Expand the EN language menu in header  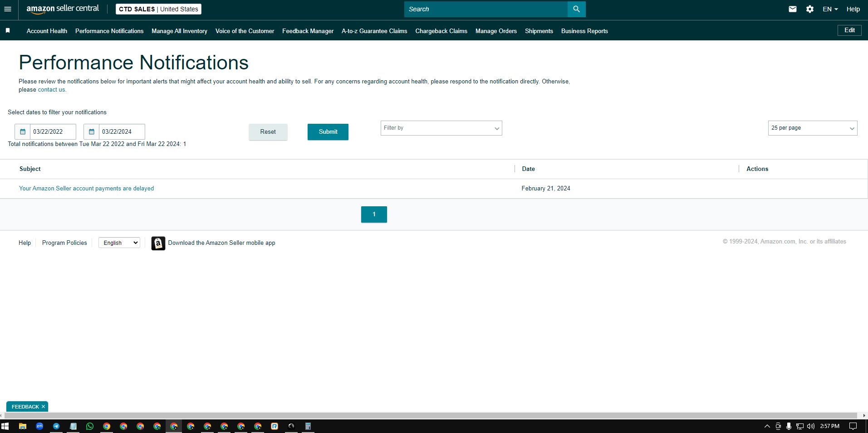point(830,9)
